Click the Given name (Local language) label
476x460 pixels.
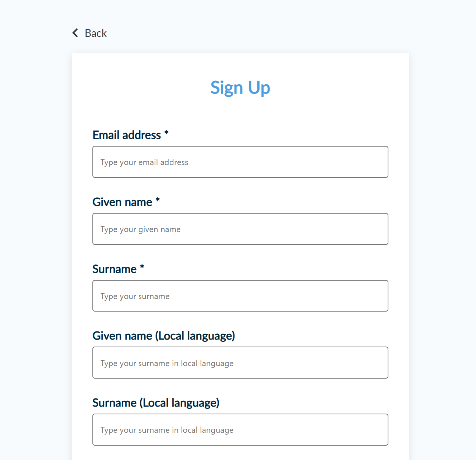pos(163,336)
